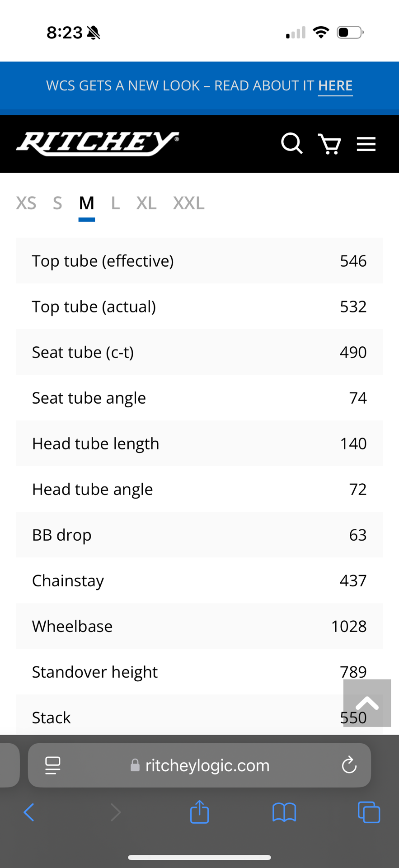Select the M size tab
This screenshot has width=399, height=868.
point(86,203)
